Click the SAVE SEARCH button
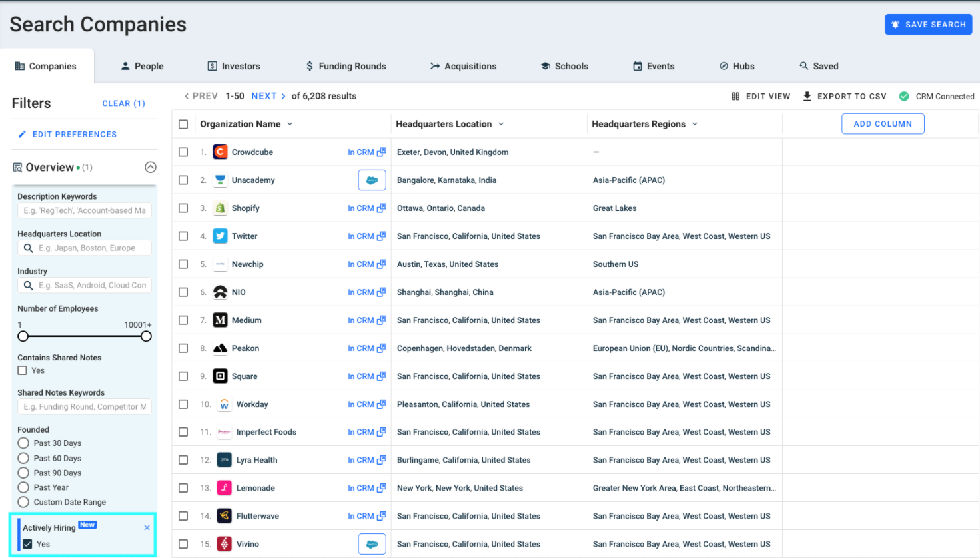The width and height of the screenshot is (980, 558). tap(928, 24)
